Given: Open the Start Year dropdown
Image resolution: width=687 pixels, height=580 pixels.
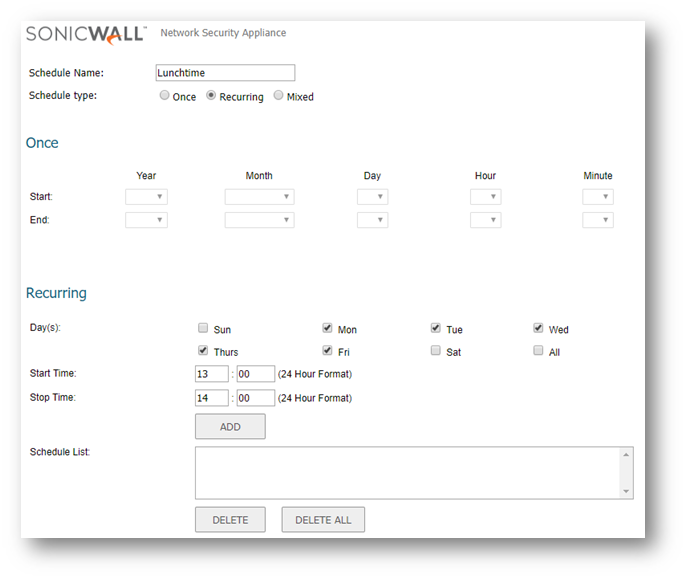Looking at the screenshot, I should [x=146, y=197].
